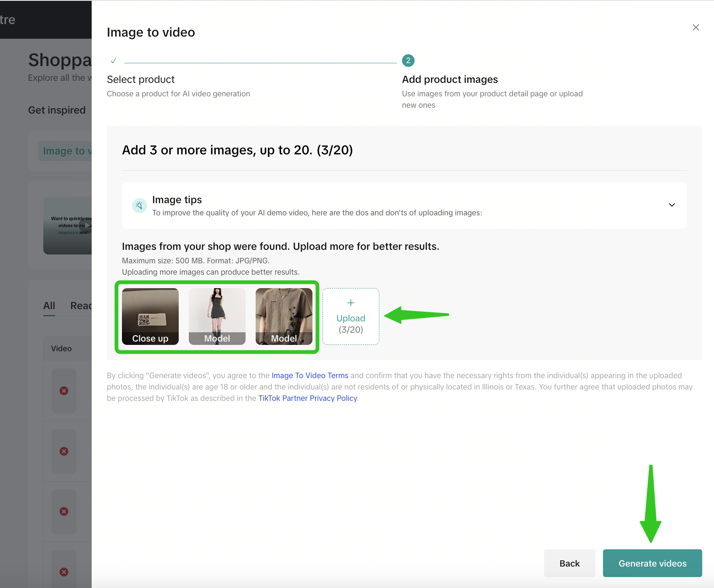Viewport: 714px width, 588px height.
Task: Click the Image tips lightbulb icon
Action: [x=139, y=205]
